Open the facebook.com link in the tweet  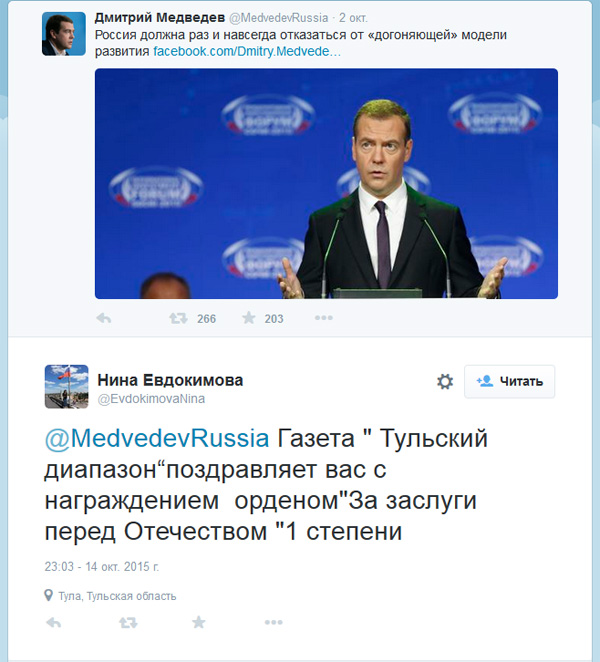pos(247,50)
